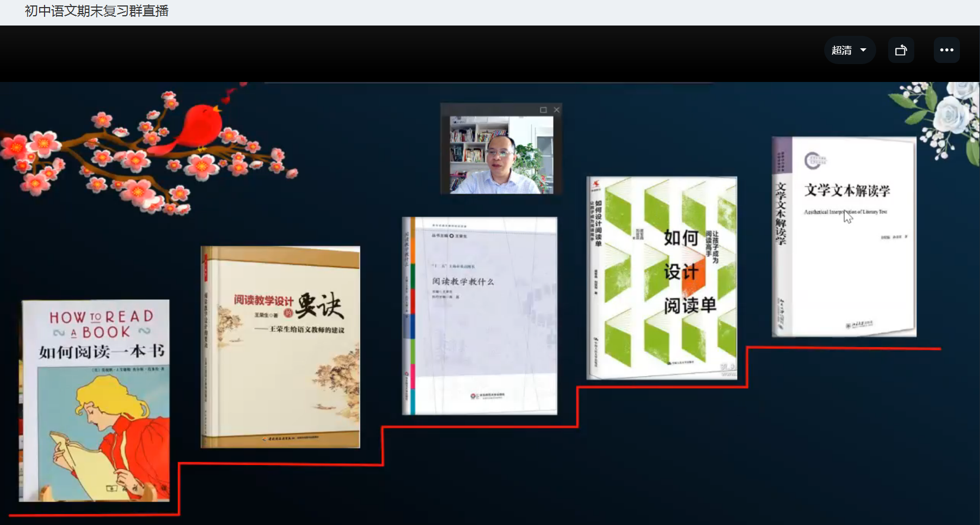Close the small webcam window
The height and width of the screenshot is (525, 980).
click(x=557, y=110)
